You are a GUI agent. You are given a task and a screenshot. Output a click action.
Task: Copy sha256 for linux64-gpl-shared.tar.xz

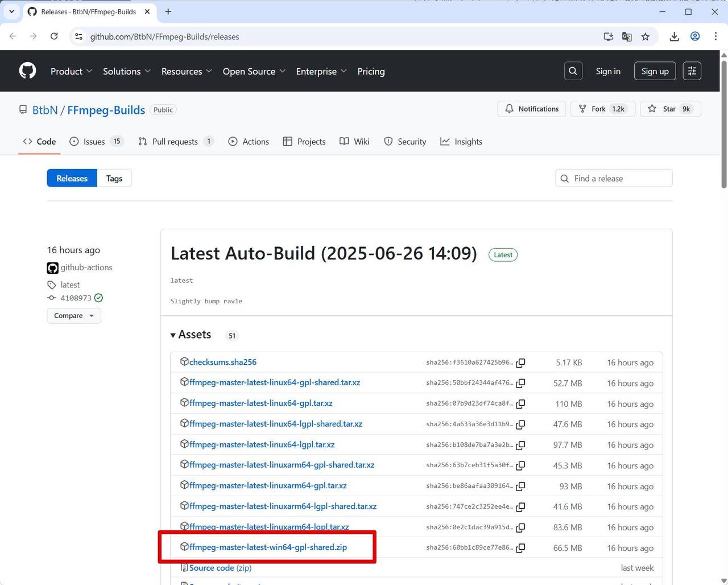tap(520, 383)
